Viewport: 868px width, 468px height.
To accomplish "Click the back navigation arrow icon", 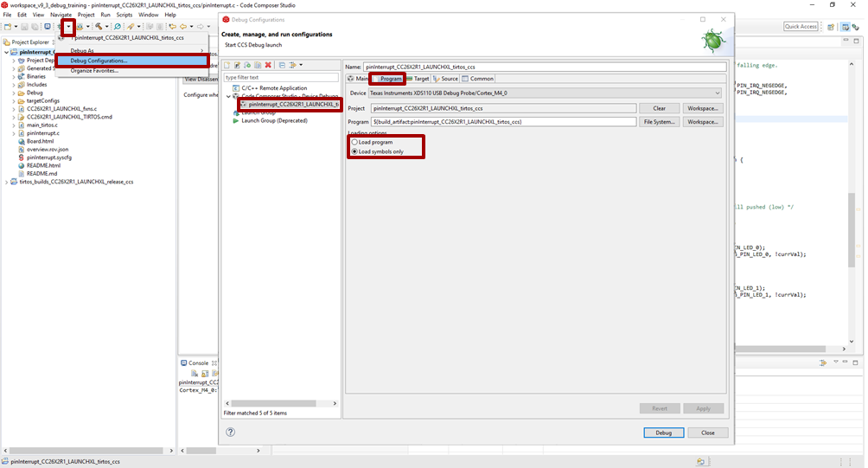I will point(182,27).
